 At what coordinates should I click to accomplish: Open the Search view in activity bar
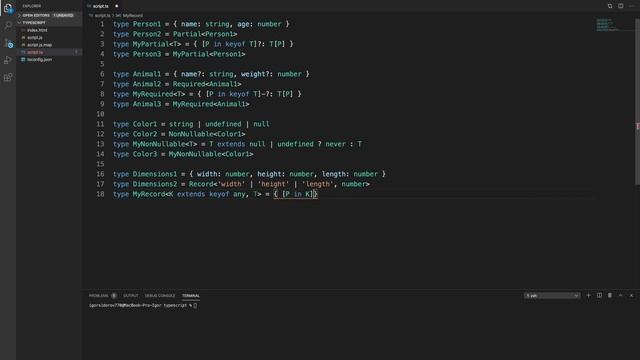[8, 25]
